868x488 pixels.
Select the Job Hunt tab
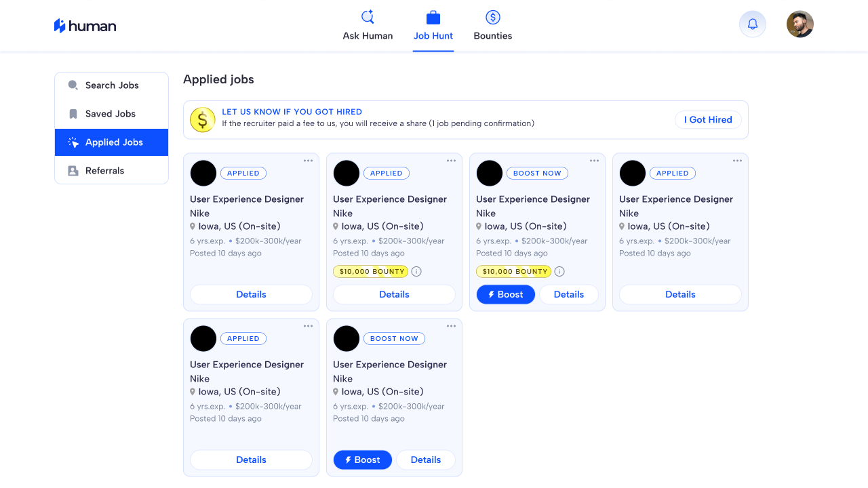(x=433, y=26)
